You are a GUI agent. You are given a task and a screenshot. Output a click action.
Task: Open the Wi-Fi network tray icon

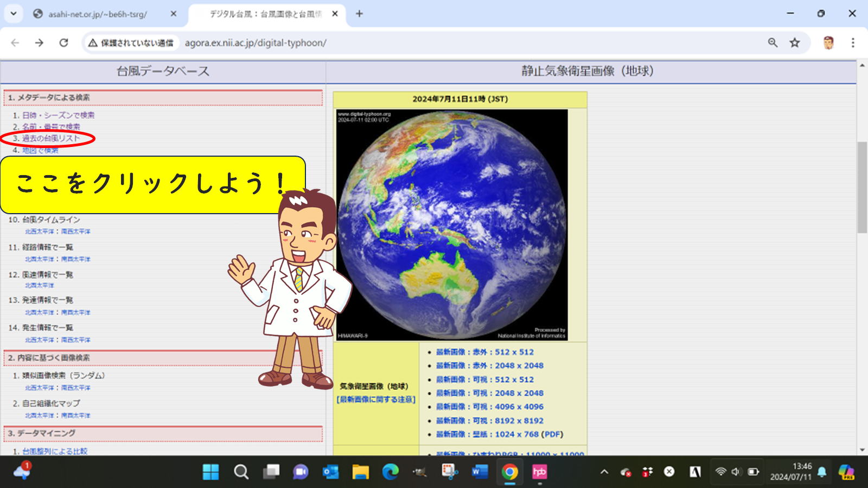(x=720, y=472)
